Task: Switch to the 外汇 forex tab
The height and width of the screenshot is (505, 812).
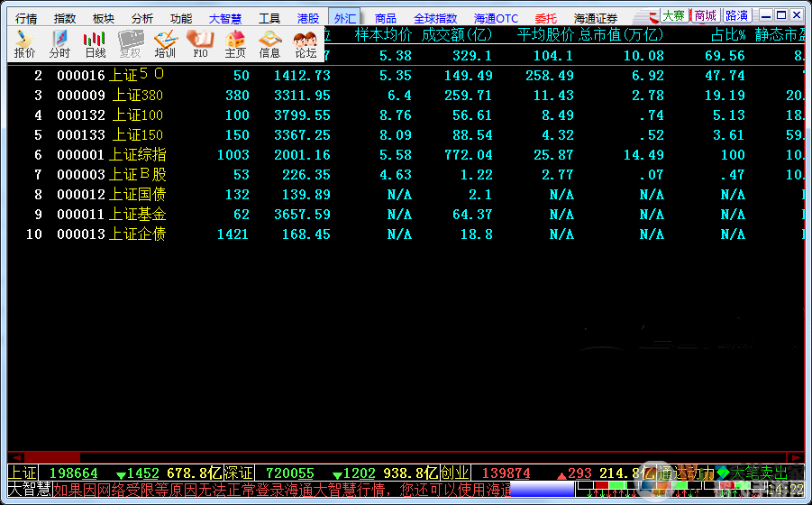Action: pyautogui.click(x=343, y=18)
